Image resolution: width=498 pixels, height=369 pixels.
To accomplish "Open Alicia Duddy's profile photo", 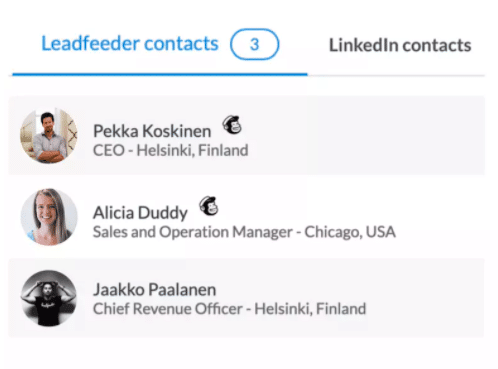I will point(49,217).
